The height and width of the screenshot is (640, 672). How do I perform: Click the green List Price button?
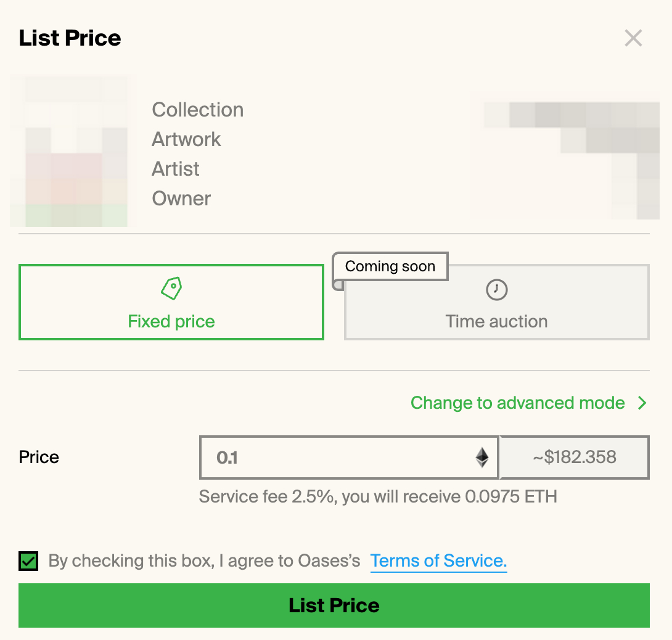click(334, 605)
